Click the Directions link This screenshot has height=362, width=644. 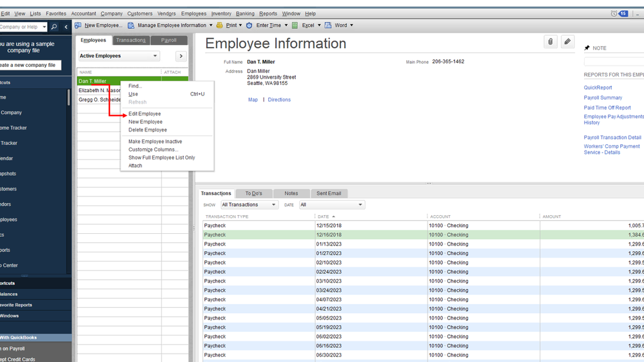[279, 100]
